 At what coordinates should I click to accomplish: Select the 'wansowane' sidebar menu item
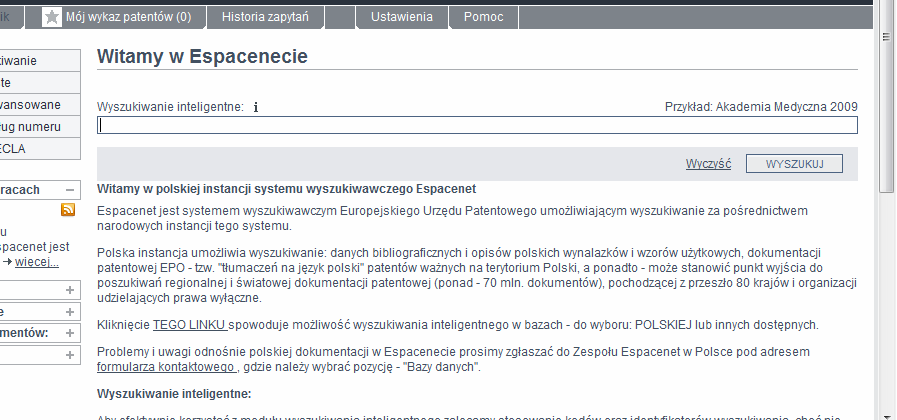click(x=38, y=105)
